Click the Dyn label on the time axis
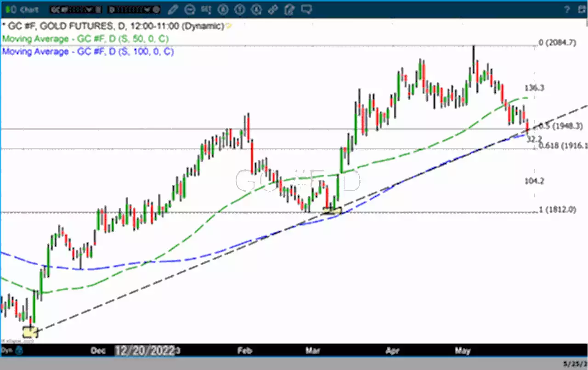Screen dimensions: 588x370 (7, 351)
